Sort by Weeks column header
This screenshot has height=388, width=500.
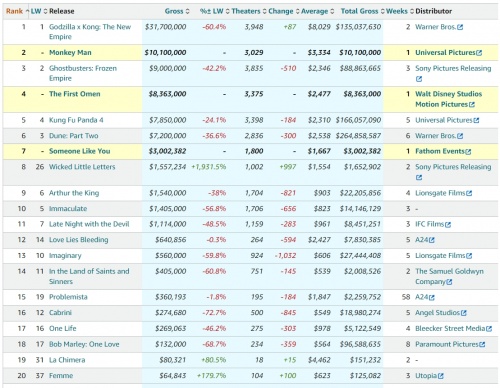(397, 11)
